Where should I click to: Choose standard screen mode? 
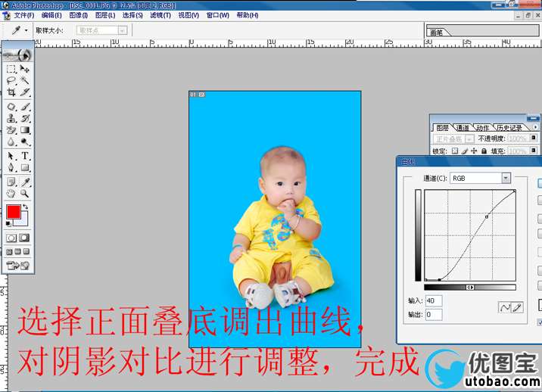(x=9, y=252)
